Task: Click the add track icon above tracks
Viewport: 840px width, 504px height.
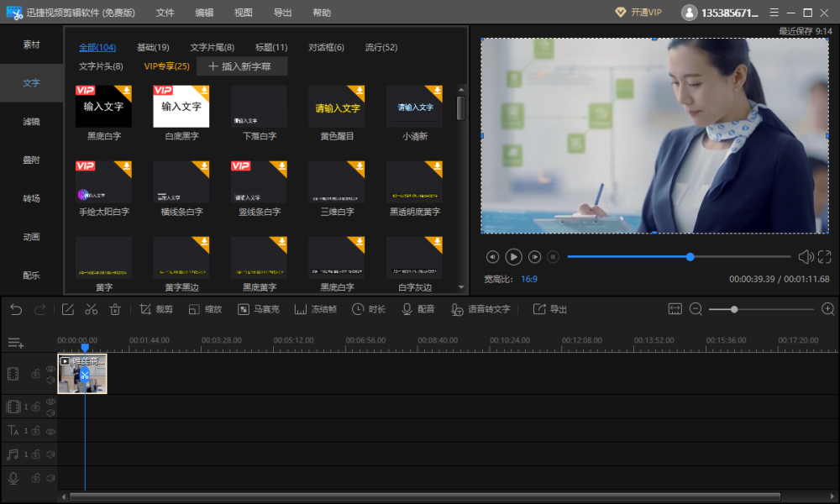Action: click(15, 342)
